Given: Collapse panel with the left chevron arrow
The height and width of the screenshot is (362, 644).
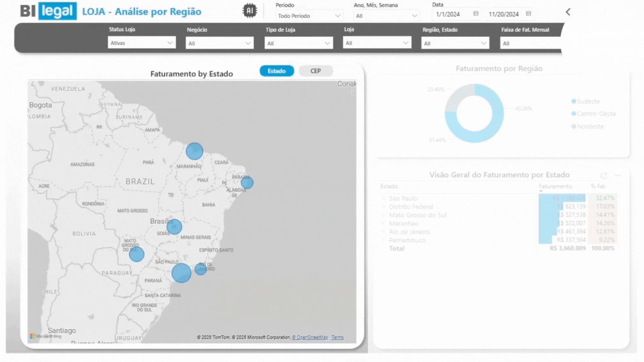Looking at the screenshot, I should (x=568, y=12).
